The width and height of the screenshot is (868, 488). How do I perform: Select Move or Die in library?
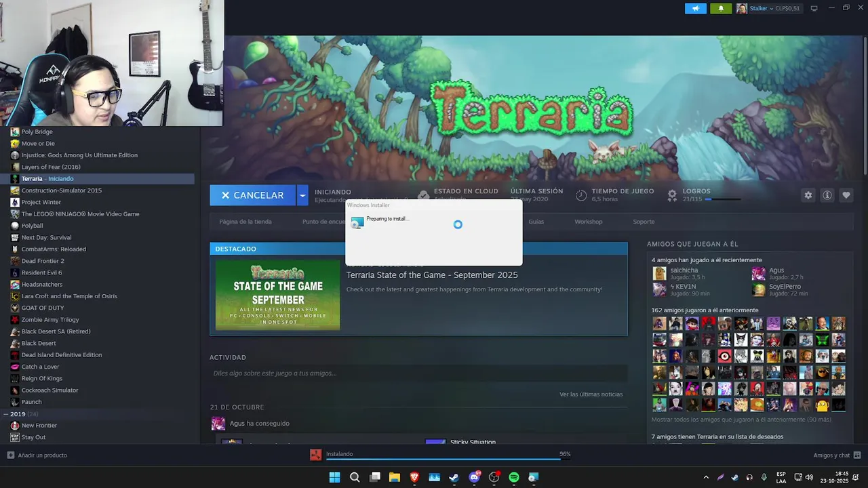click(38, 144)
